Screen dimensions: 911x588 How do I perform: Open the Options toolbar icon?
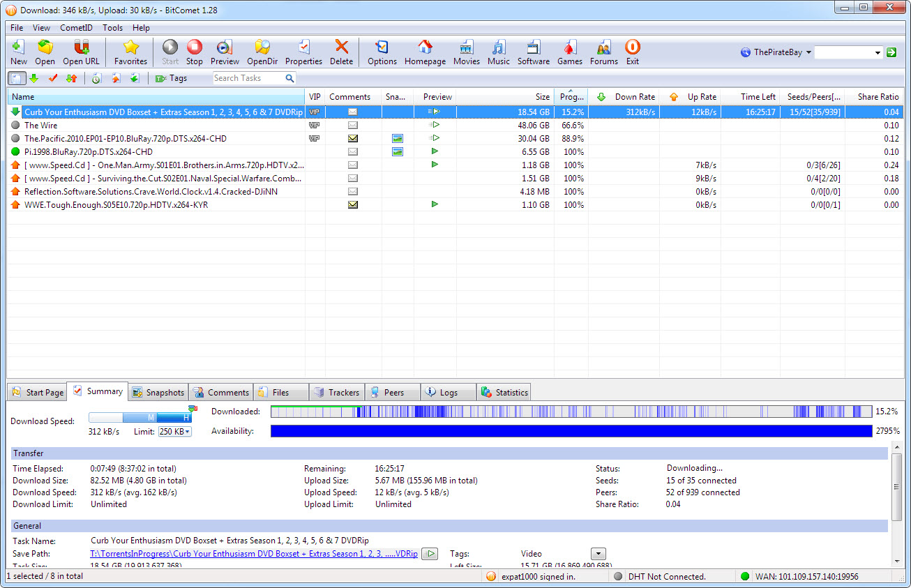(x=382, y=47)
